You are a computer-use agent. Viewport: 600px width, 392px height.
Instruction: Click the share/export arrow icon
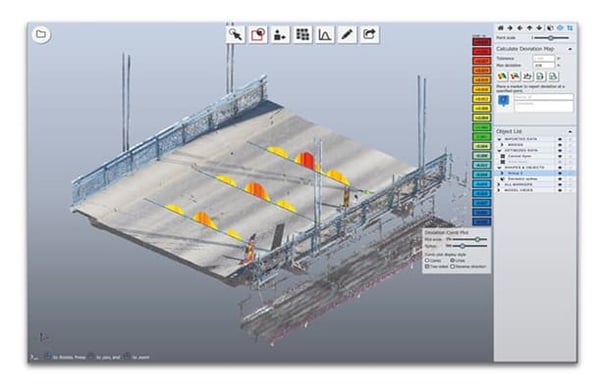369,34
